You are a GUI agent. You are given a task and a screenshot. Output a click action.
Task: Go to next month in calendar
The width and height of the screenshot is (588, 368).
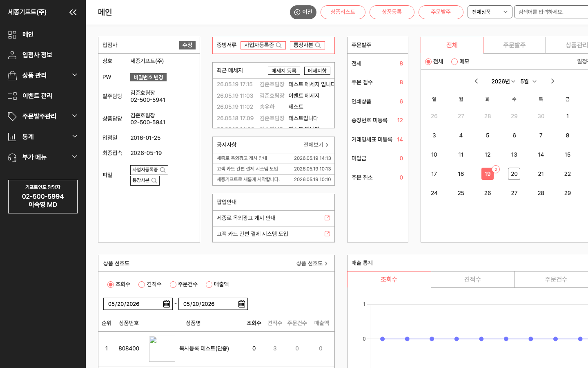(x=552, y=81)
